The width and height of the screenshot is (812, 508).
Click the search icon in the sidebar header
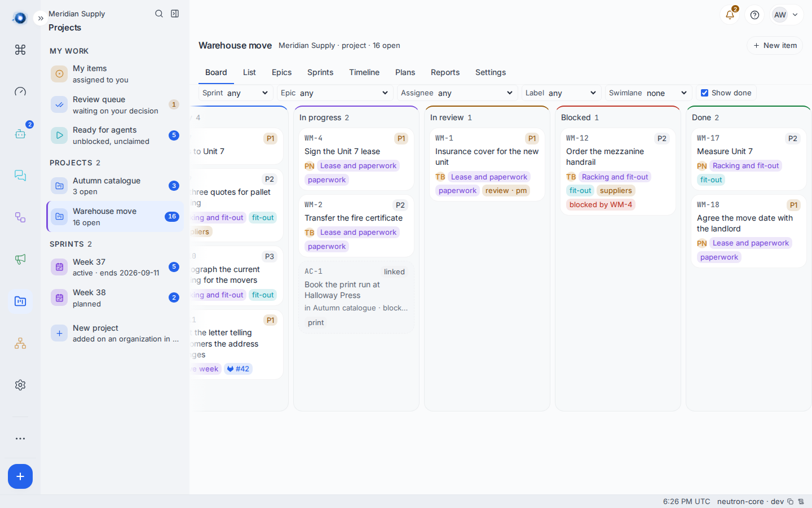pyautogui.click(x=159, y=14)
